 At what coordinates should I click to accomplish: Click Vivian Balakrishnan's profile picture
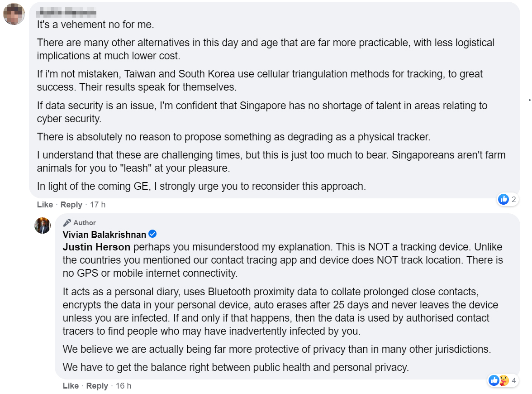(43, 225)
